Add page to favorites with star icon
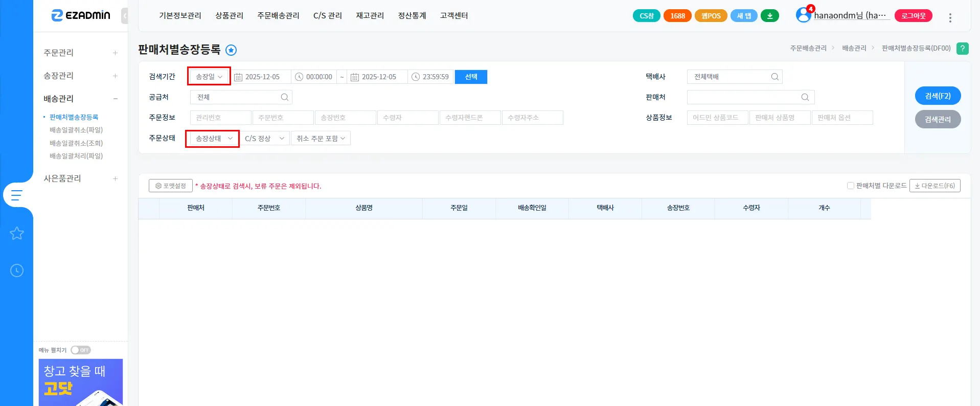980x406 pixels. pos(231,50)
